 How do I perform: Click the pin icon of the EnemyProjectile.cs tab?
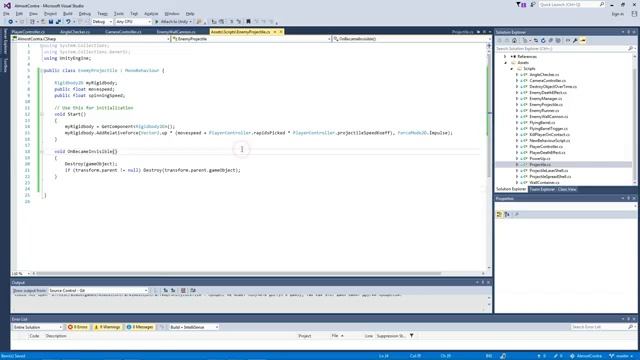click(x=275, y=32)
